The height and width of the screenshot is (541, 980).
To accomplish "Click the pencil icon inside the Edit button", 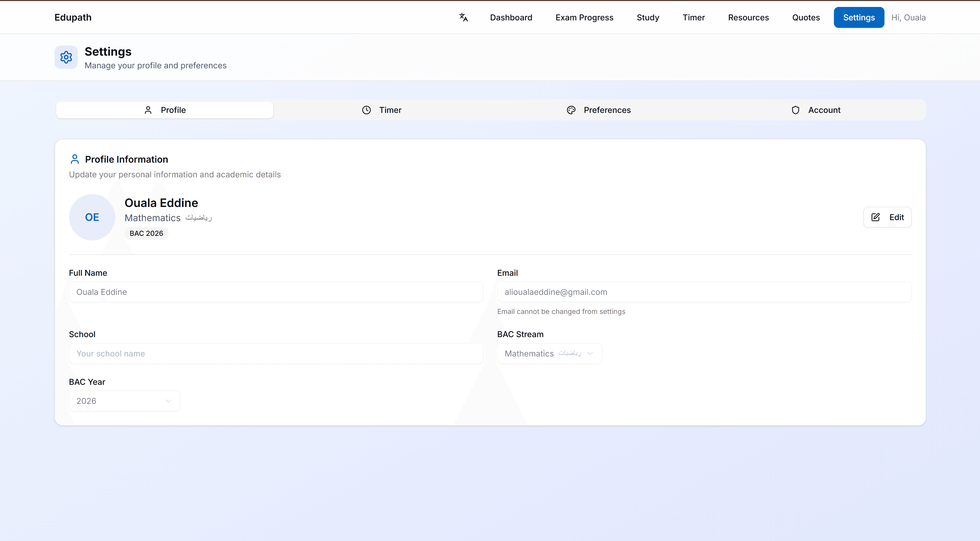I will (x=876, y=217).
